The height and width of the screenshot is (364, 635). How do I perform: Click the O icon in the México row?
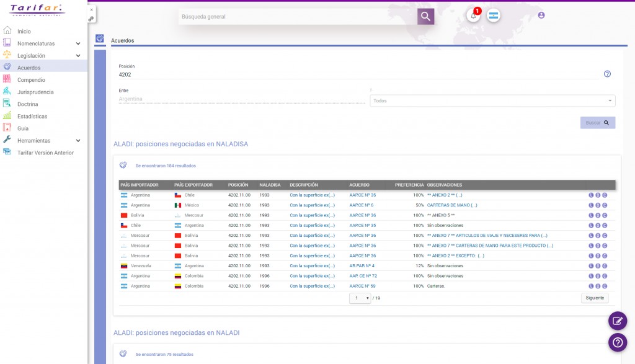coord(598,205)
